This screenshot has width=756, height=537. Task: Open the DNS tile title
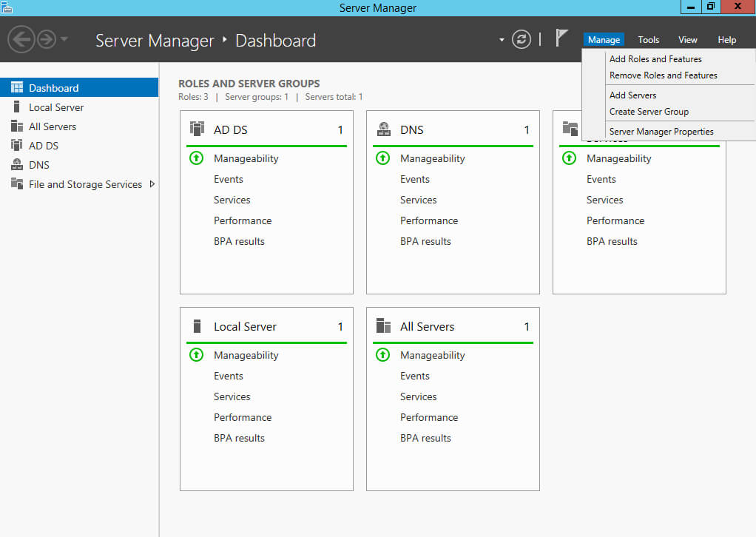(412, 129)
